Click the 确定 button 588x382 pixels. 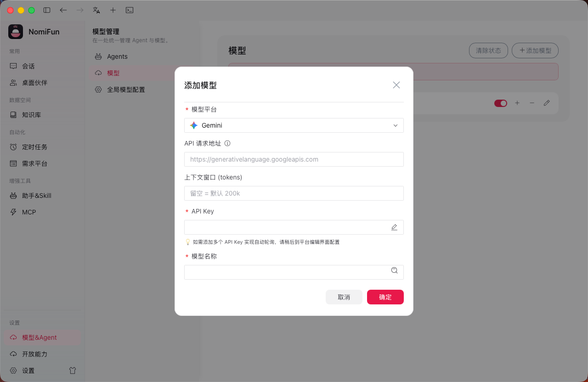click(x=385, y=297)
